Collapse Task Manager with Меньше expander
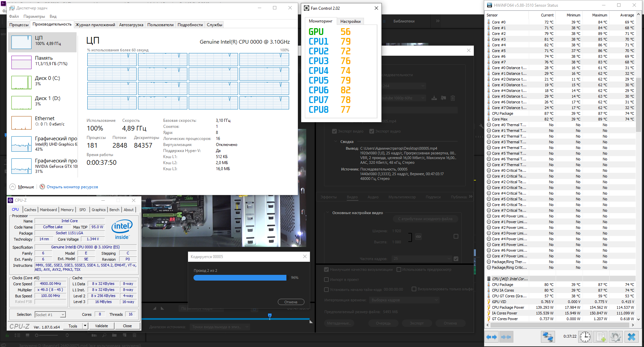Viewport: 644px width, 347px height. pos(22,187)
